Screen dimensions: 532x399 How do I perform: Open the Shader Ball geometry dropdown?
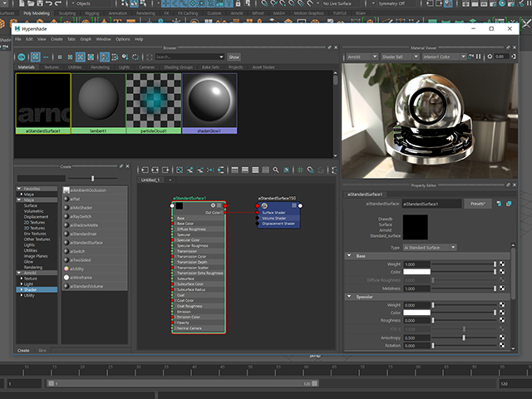tap(400, 57)
